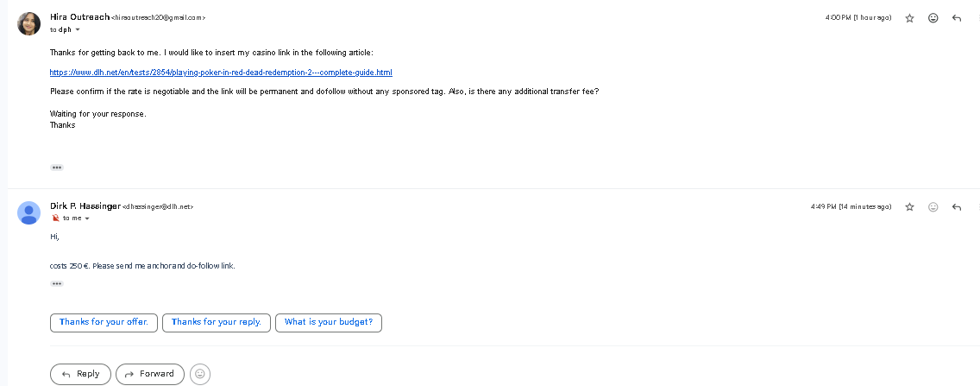
Task: Choose 'Thanks for your reply.' smart reply
Action: [x=217, y=323]
